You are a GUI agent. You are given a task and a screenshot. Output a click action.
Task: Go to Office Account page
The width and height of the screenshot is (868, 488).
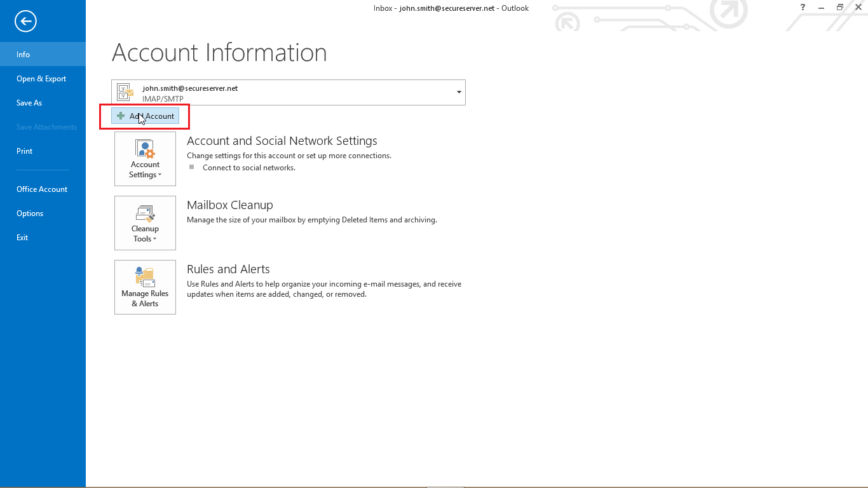(43, 189)
